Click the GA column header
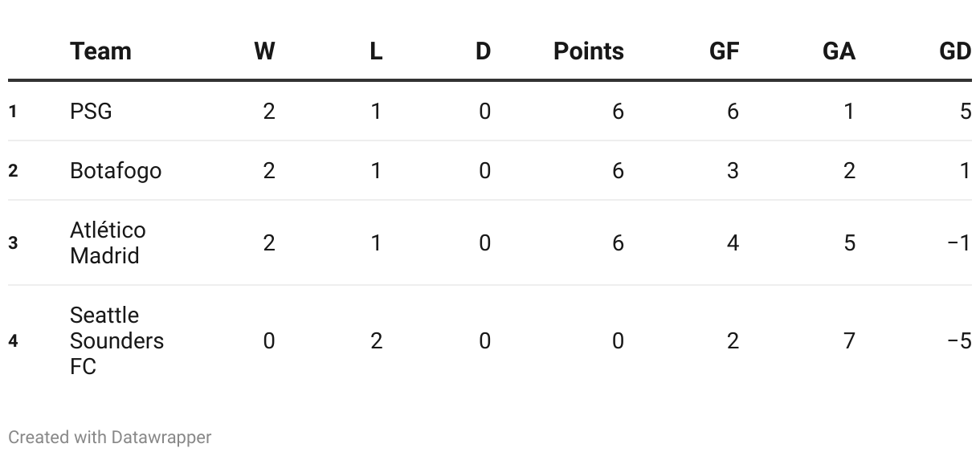 pos(839,51)
